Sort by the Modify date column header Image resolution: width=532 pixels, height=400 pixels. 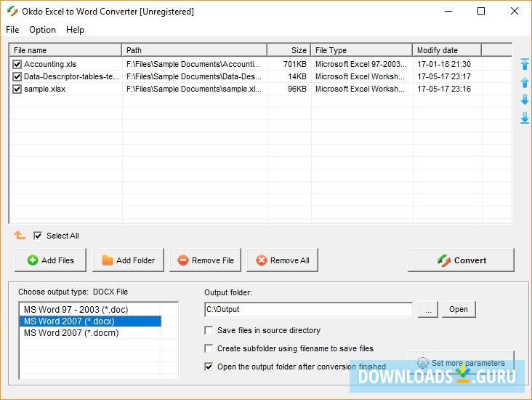click(447, 50)
